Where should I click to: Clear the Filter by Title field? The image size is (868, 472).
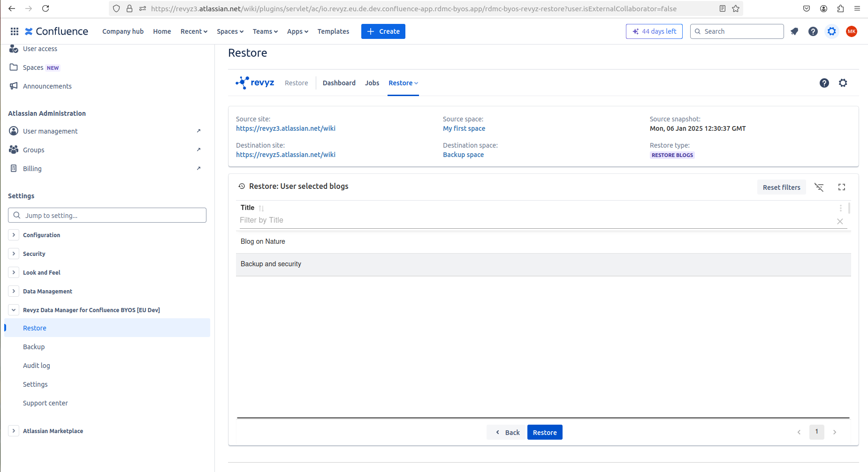840,221
